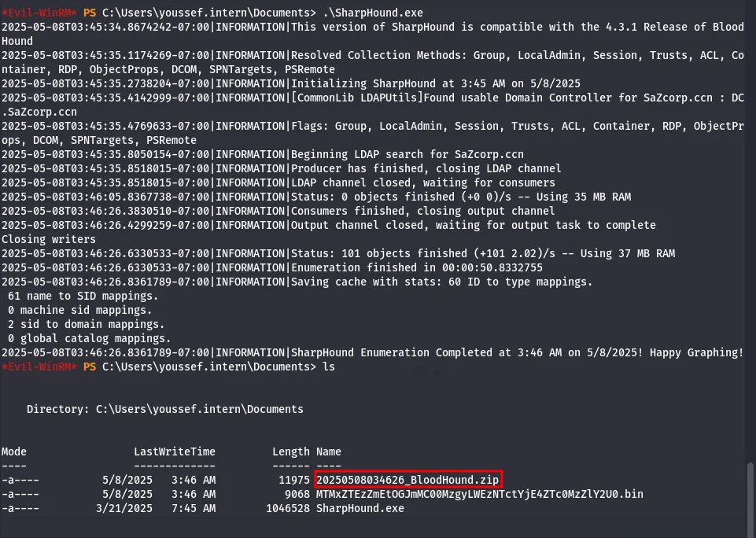This screenshot has height=538, width=756.
Task: Click the file size 11975 in listing
Action: tap(294, 480)
